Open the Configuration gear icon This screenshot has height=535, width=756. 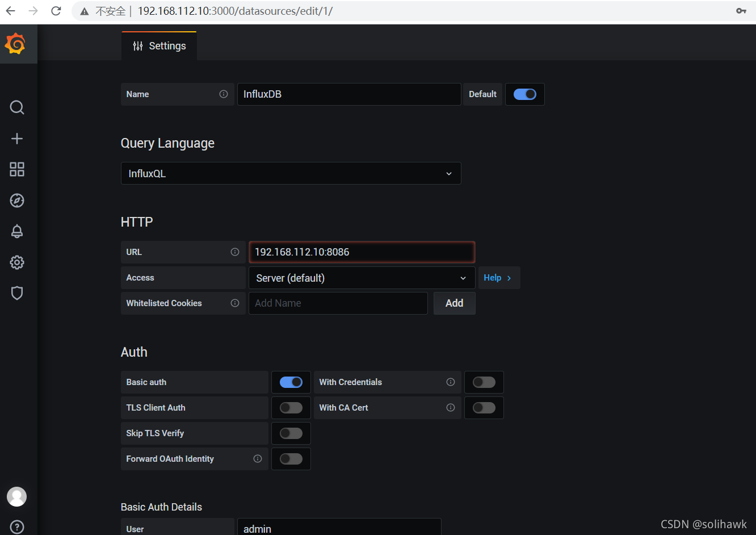click(x=17, y=262)
